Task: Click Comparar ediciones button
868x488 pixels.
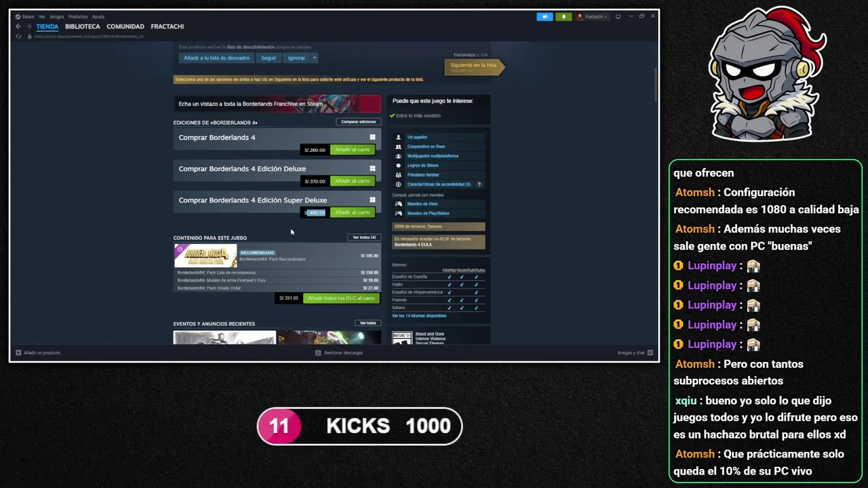Action: pos(358,122)
